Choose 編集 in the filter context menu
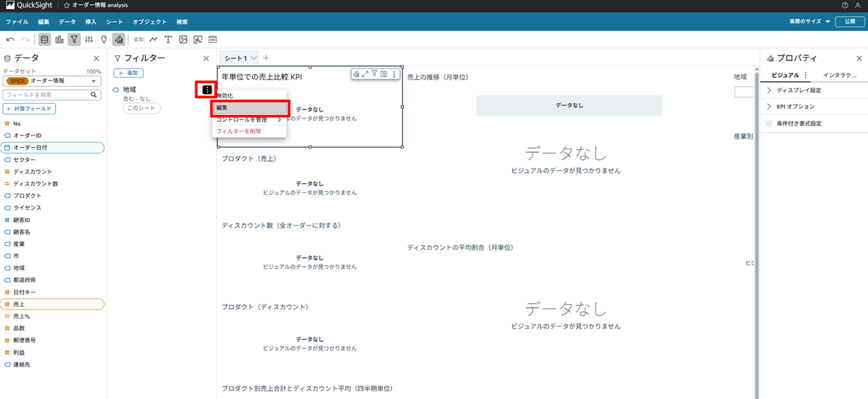The height and width of the screenshot is (399, 868). (x=249, y=108)
